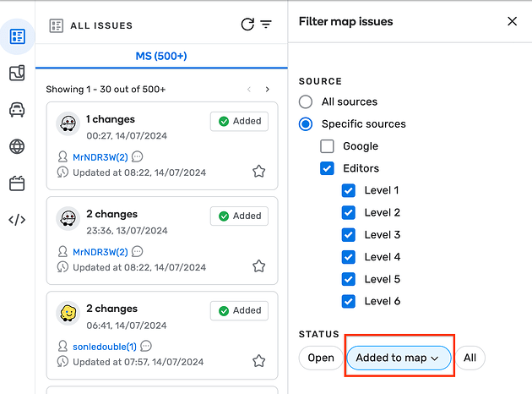Uncheck the Level 3 checkbox
This screenshot has height=394, width=532.
coord(349,235)
